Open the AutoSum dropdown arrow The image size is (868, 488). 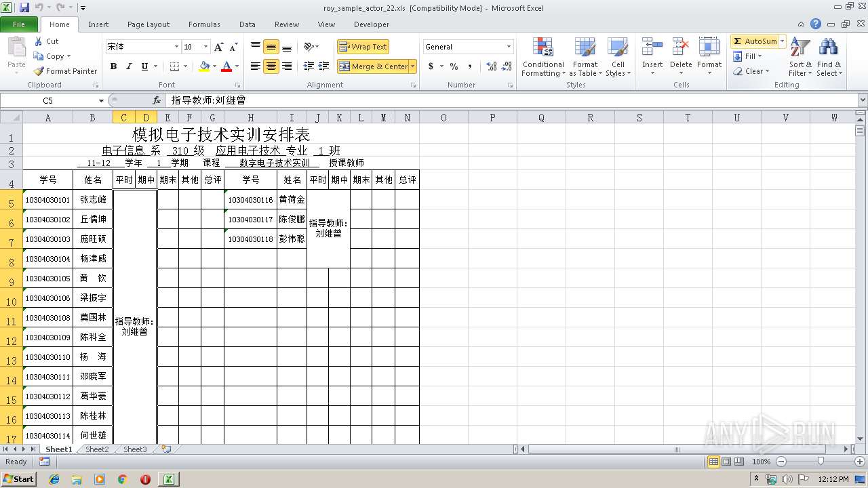782,41
